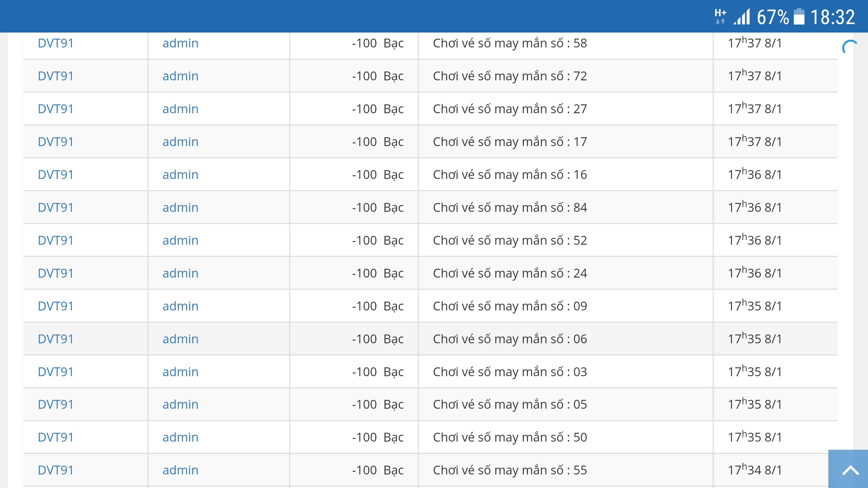Open DVT91 link in row số 17

(x=56, y=142)
